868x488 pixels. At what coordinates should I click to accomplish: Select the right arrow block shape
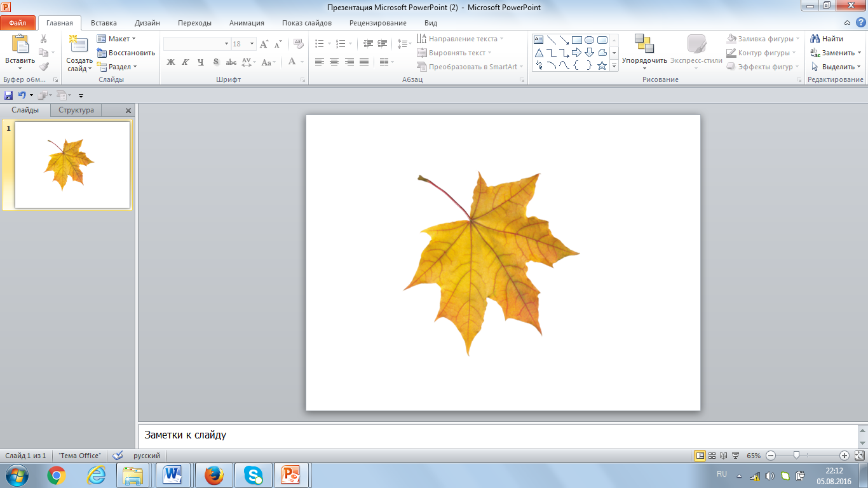577,53
